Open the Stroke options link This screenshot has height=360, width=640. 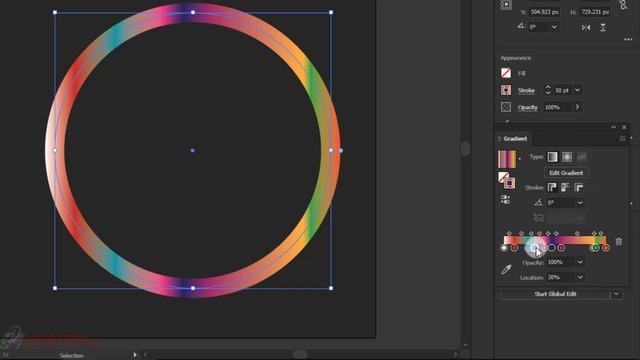click(x=526, y=91)
